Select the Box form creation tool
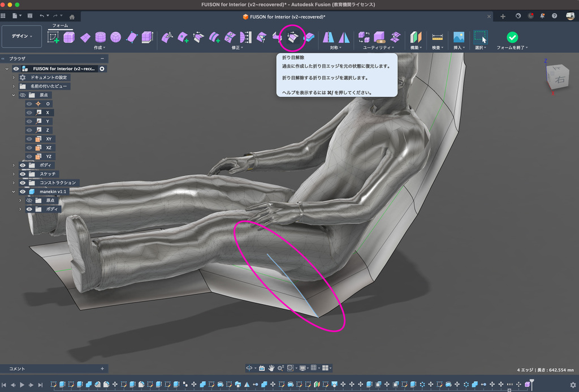 pyautogui.click(x=69, y=37)
